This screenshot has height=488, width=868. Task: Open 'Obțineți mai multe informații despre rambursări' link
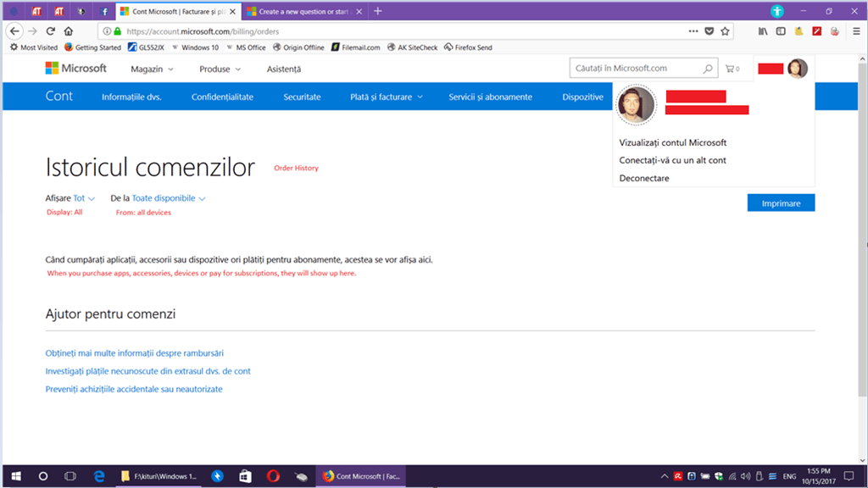tap(135, 353)
